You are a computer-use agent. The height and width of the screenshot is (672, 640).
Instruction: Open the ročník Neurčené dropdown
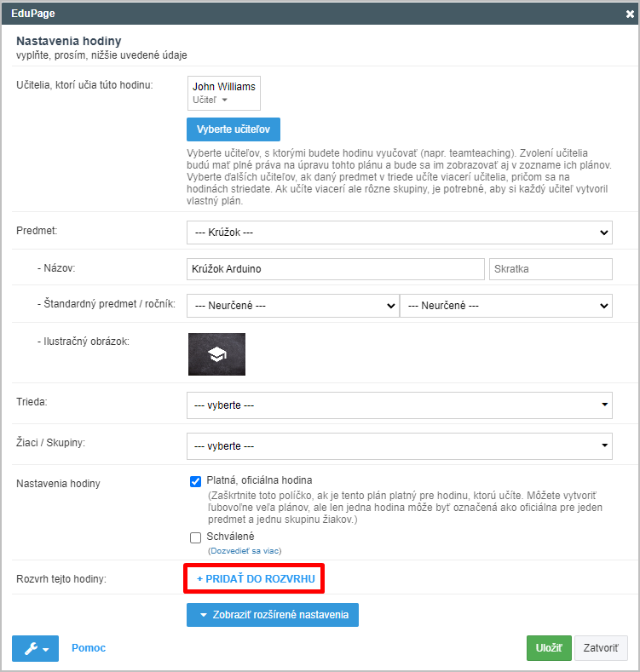pos(506,306)
